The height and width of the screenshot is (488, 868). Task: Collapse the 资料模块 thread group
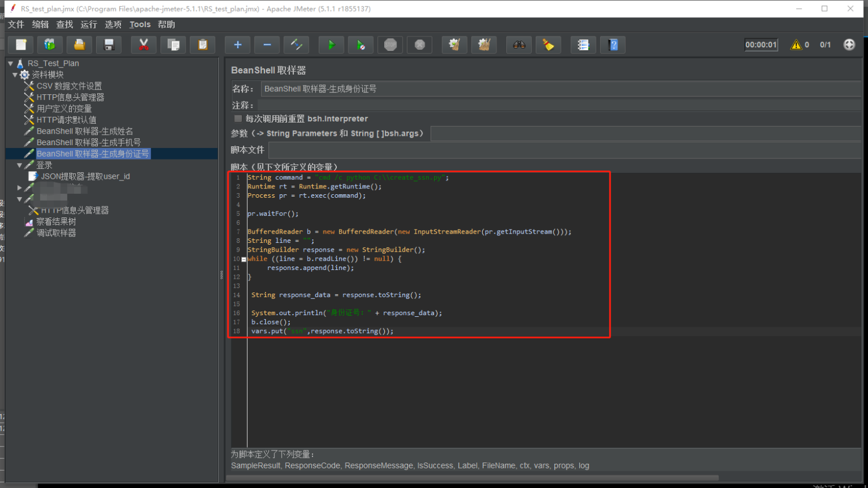(15, 75)
